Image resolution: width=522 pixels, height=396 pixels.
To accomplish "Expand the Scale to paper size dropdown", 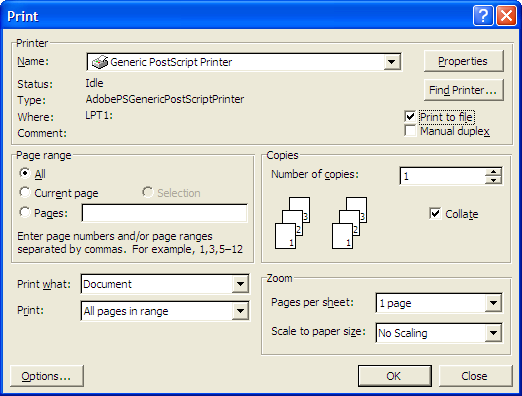I will pos(493,332).
